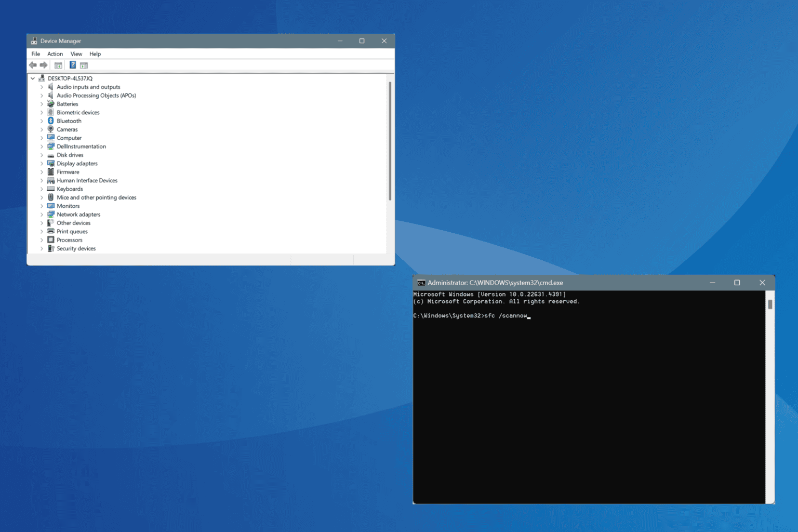Click the Microsoft Windows version line text
798x532 pixels.
pos(489,294)
